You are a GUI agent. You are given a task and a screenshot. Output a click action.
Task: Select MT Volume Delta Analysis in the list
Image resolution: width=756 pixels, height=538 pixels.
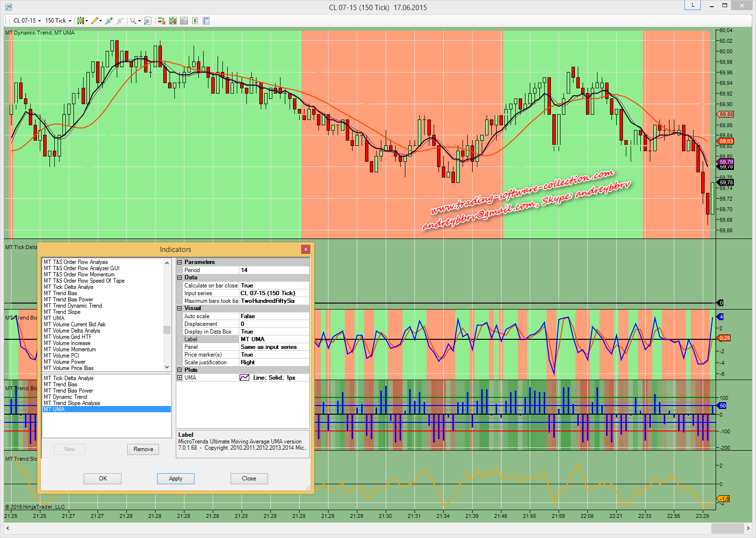click(72, 331)
